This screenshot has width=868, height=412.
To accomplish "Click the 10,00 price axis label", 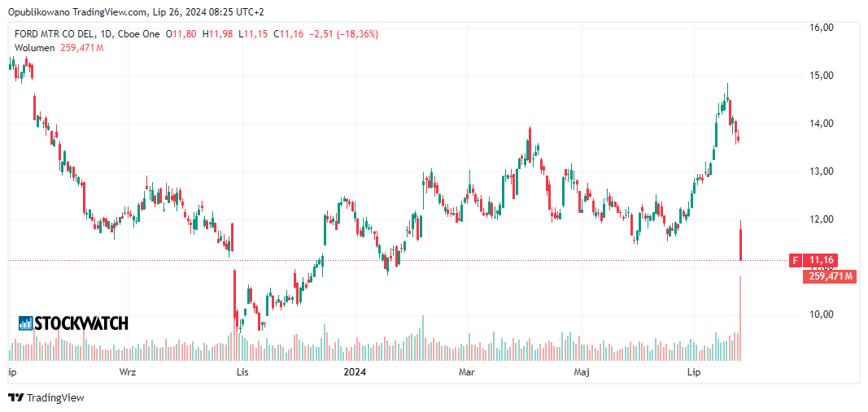I will [x=822, y=314].
